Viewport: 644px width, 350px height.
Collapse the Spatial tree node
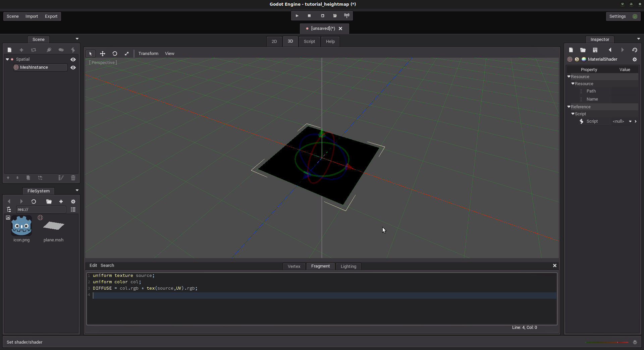point(7,59)
